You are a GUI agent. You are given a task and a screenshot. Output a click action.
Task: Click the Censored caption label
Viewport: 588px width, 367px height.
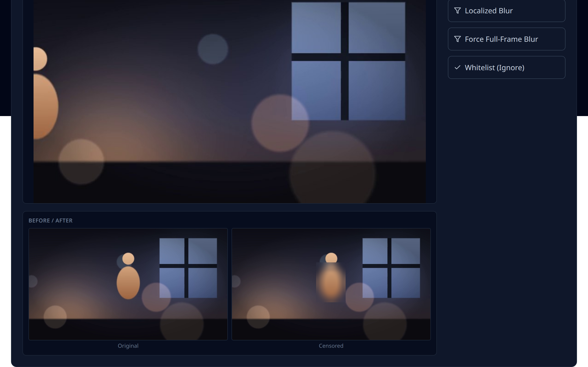pos(331,346)
